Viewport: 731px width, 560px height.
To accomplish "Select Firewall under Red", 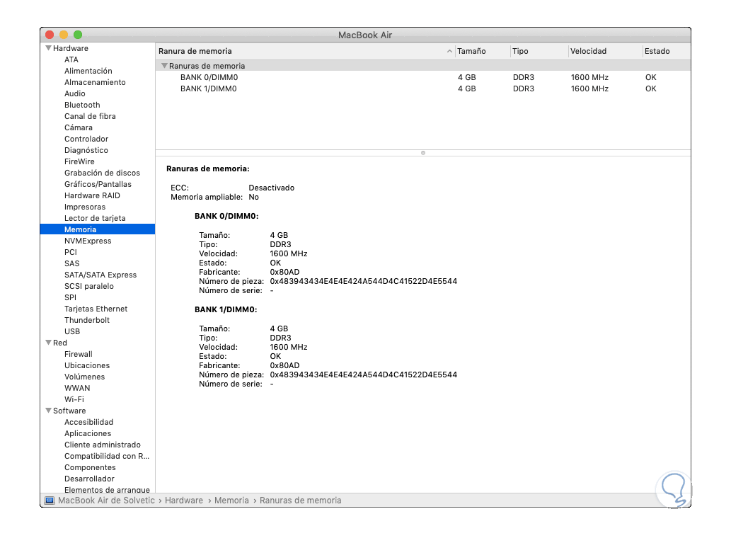I will [79, 354].
